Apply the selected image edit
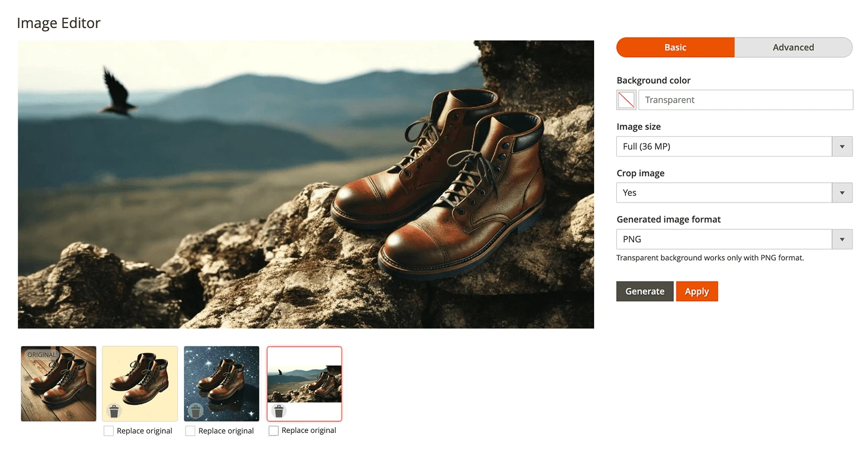Image resolution: width=868 pixels, height=468 pixels. pos(697,291)
